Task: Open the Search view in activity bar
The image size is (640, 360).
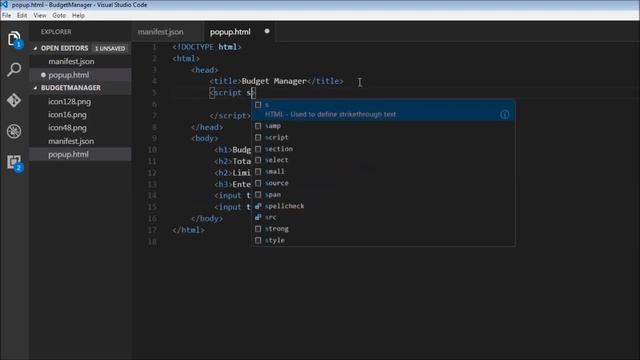Action: 14,70
